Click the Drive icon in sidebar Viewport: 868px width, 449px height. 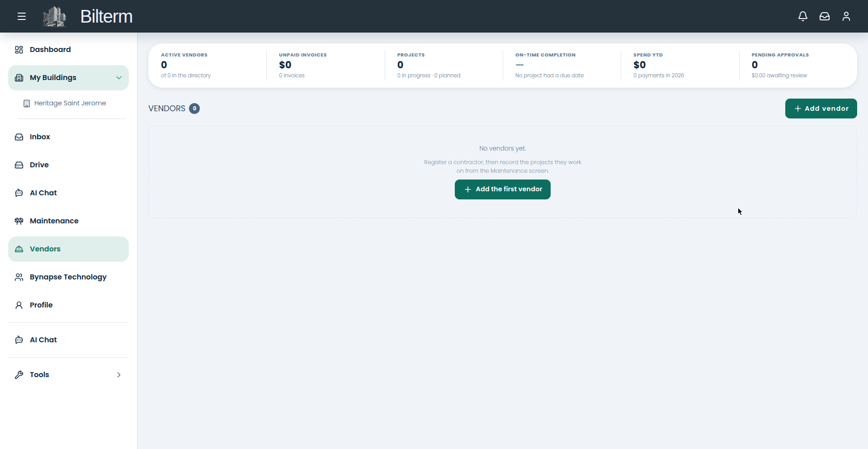pos(19,165)
